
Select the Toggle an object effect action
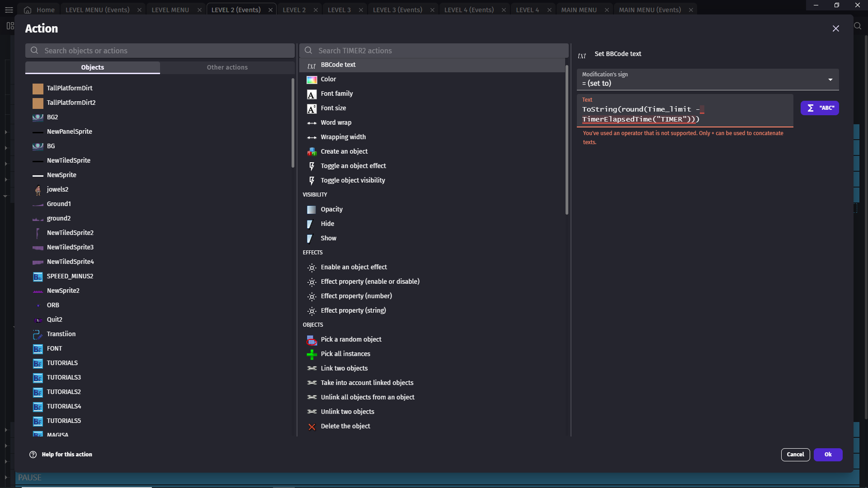pyautogui.click(x=353, y=166)
